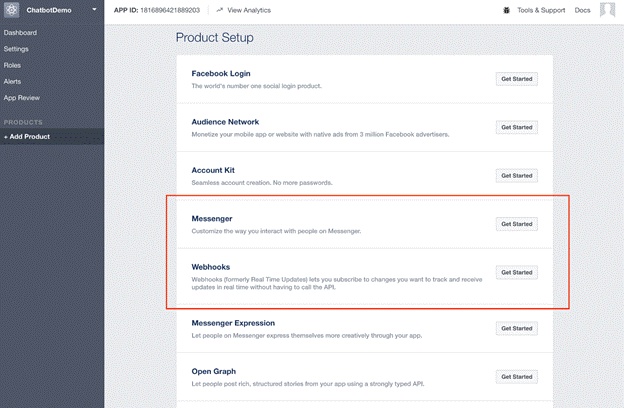Click "Customize the way you interact with people" description
The height and width of the screenshot is (408, 624).
pos(276,231)
